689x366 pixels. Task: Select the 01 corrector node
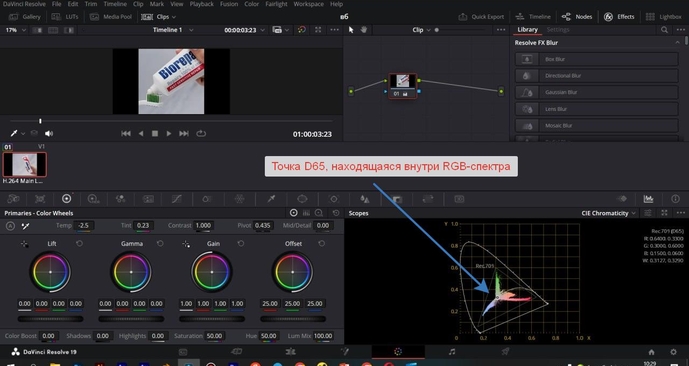point(403,86)
